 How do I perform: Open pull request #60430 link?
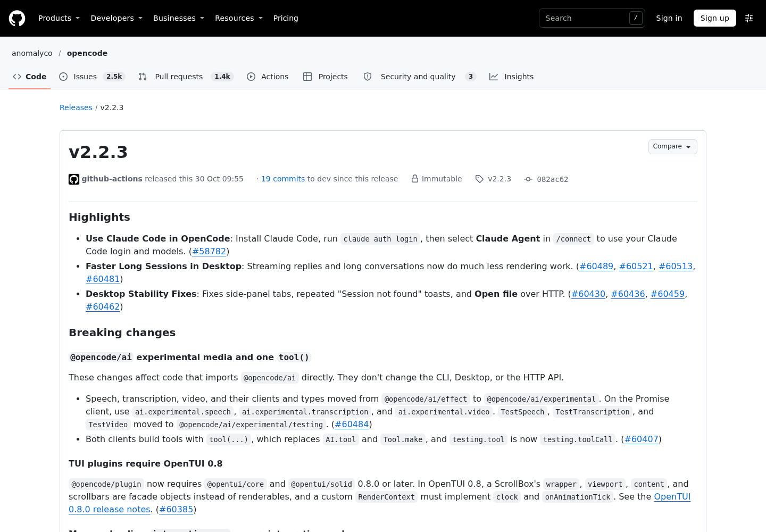588,294
